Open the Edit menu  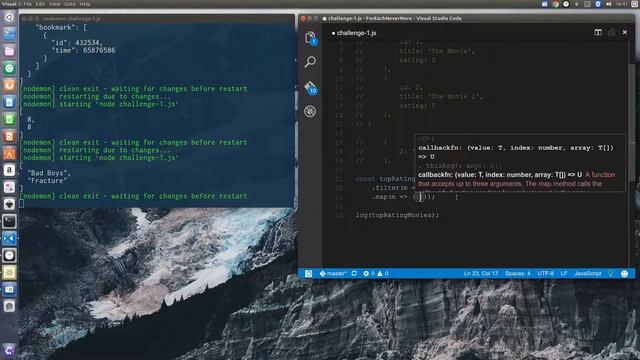tap(40, 4)
